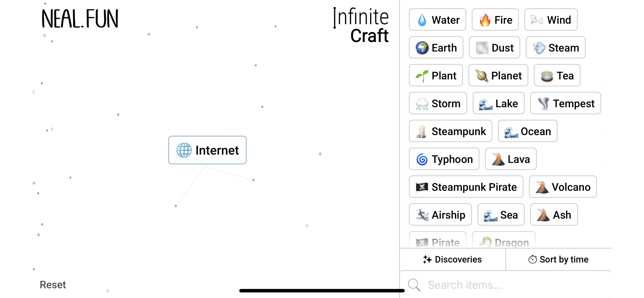The height and width of the screenshot is (298, 644).
Task: Select the Typhoon element
Action: point(444,159)
